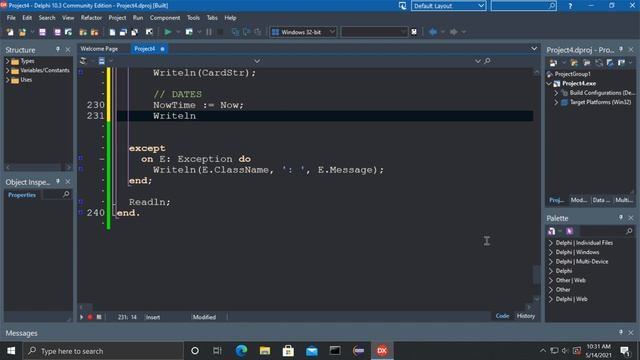Viewport: 640px width, 360px height.
Task: Click the device selection button beside the empty combo
Action: click(x=414, y=32)
